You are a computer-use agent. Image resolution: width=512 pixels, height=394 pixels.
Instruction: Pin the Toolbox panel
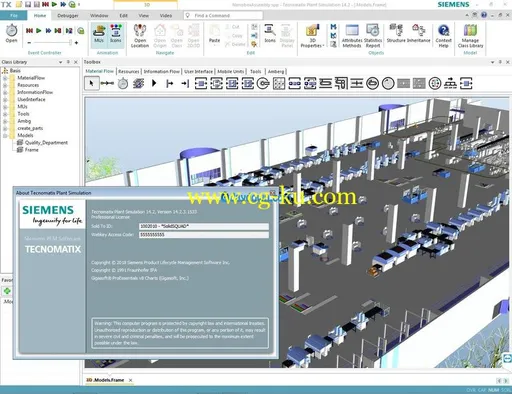(x=500, y=62)
